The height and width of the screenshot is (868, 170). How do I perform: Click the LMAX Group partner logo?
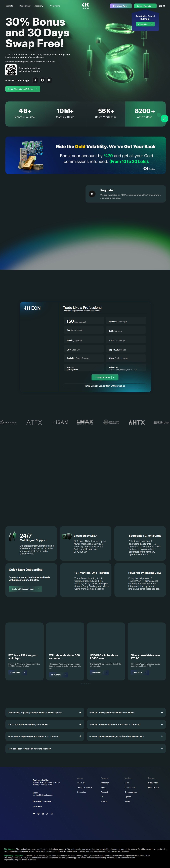click(x=85, y=422)
